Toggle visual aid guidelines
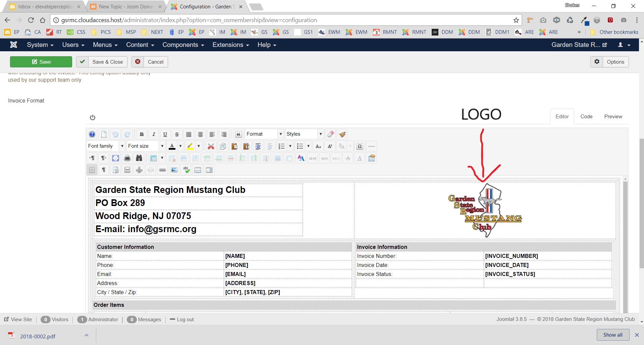Screen dimensions: 644x345 (92, 170)
